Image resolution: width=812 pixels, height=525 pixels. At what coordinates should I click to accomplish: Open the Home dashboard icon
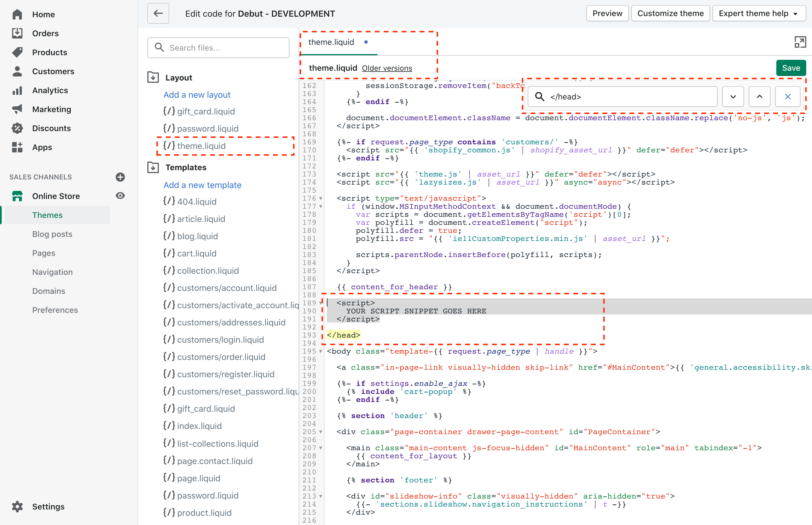click(x=17, y=14)
